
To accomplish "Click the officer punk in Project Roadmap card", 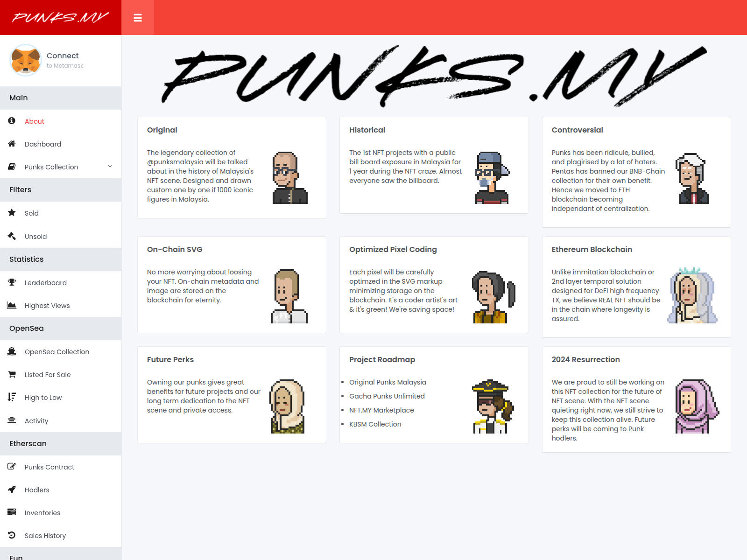I will 493,406.
